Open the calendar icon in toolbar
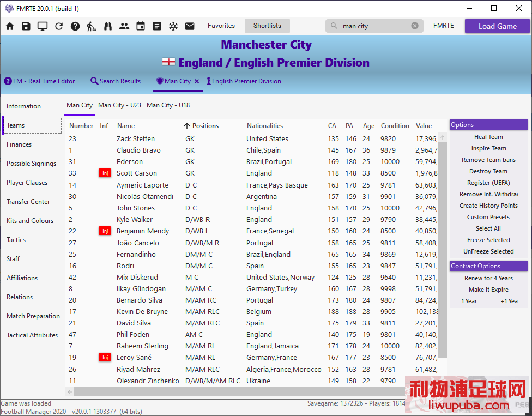Image resolution: width=532 pixels, height=416 pixels. coord(141,26)
